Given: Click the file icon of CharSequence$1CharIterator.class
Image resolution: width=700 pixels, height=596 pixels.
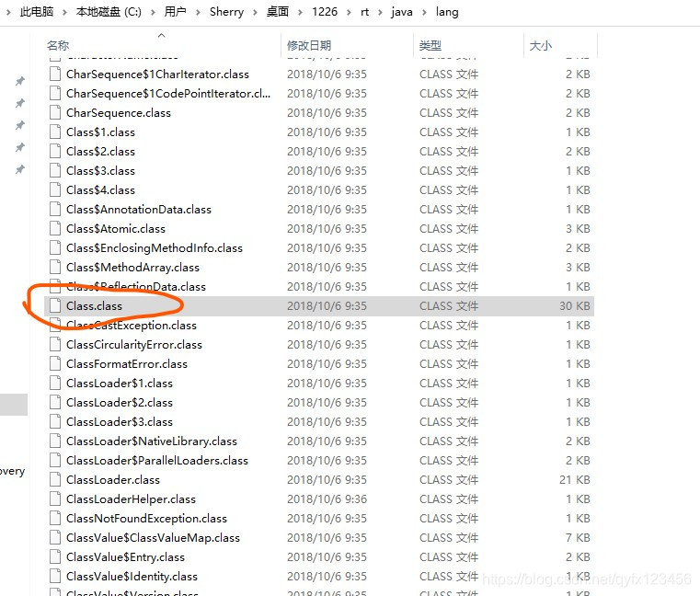Looking at the screenshot, I should 55,74.
